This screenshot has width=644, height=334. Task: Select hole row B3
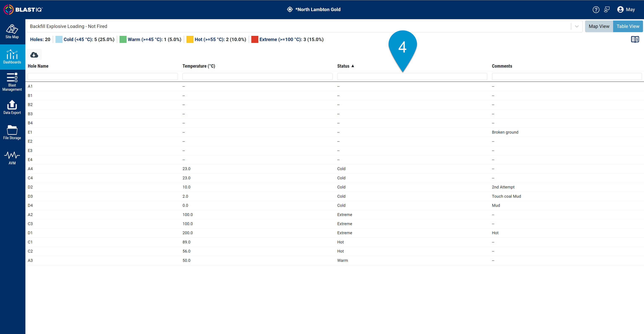pos(334,114)
